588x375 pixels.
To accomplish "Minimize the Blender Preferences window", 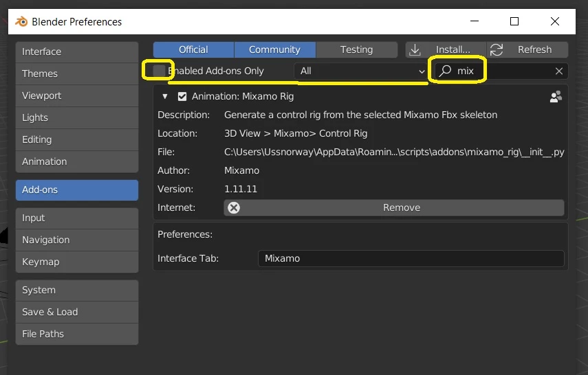I will pos(475,21).
